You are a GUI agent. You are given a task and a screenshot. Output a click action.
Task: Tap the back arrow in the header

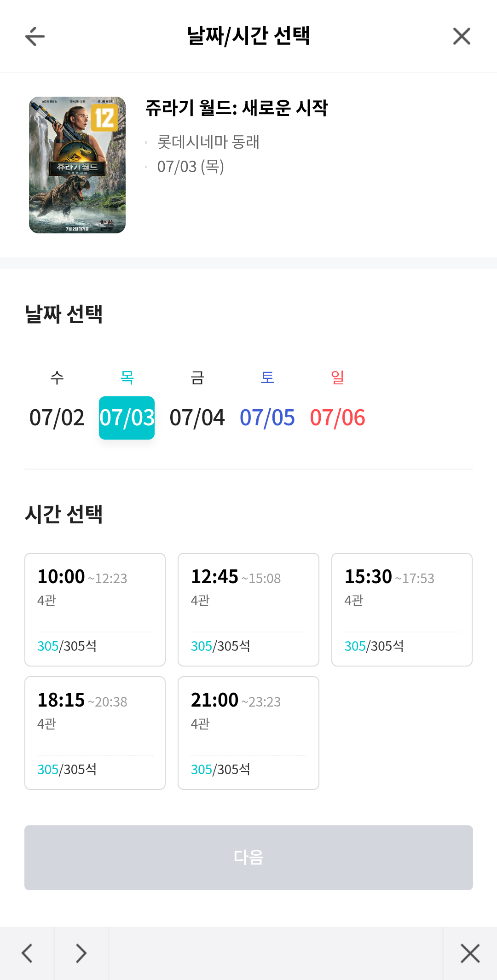35,36
